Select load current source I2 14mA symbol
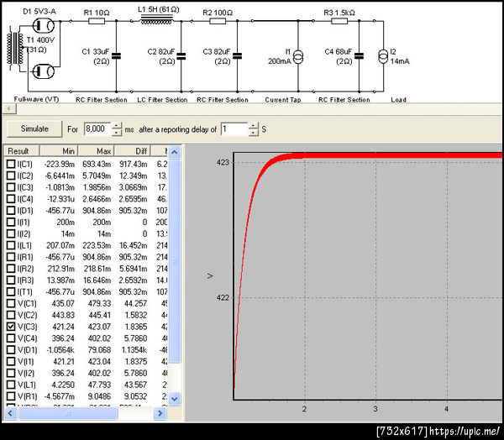The width and height of the screenshot is (504, 440). (x=383, y=57)
